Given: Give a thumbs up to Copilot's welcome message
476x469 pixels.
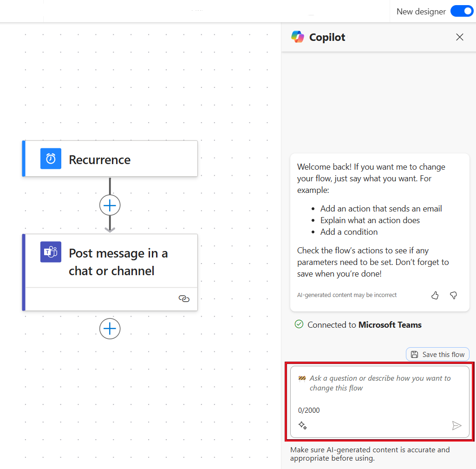Looking at the screenshot, I should (x=435, y=295).
